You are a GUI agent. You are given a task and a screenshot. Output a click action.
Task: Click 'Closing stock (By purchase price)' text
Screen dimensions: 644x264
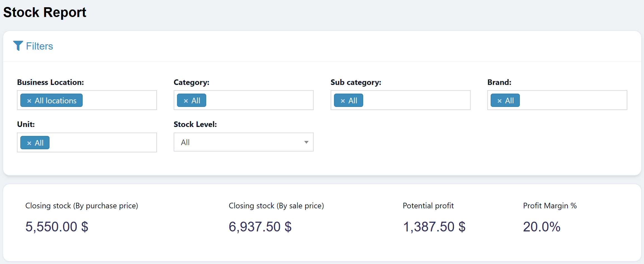point(82,206)
